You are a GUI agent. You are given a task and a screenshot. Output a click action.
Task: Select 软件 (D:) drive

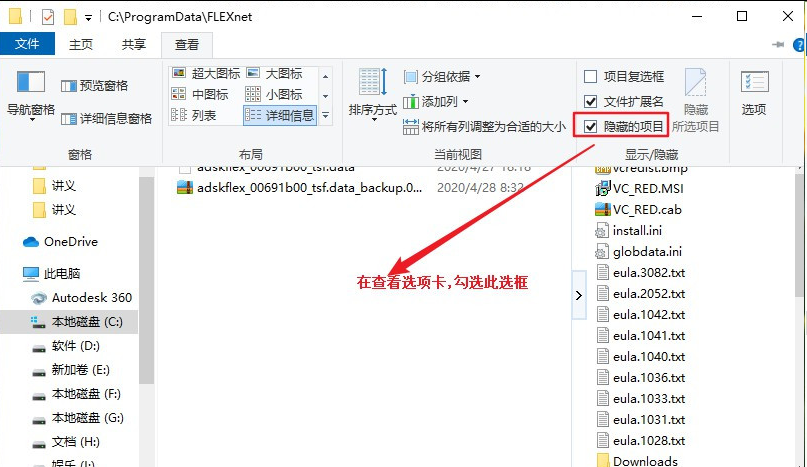coord(65,346)
